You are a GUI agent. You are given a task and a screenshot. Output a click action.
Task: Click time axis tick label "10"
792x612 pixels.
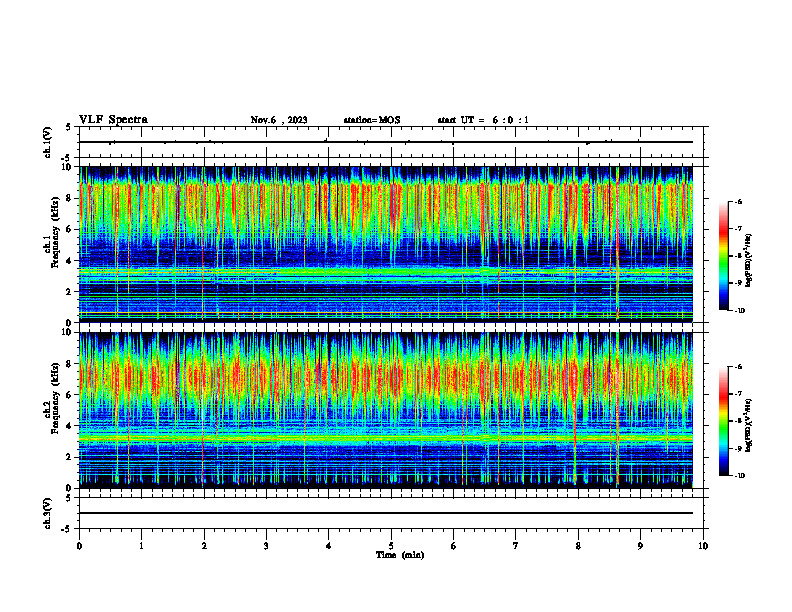click(703, 546)
